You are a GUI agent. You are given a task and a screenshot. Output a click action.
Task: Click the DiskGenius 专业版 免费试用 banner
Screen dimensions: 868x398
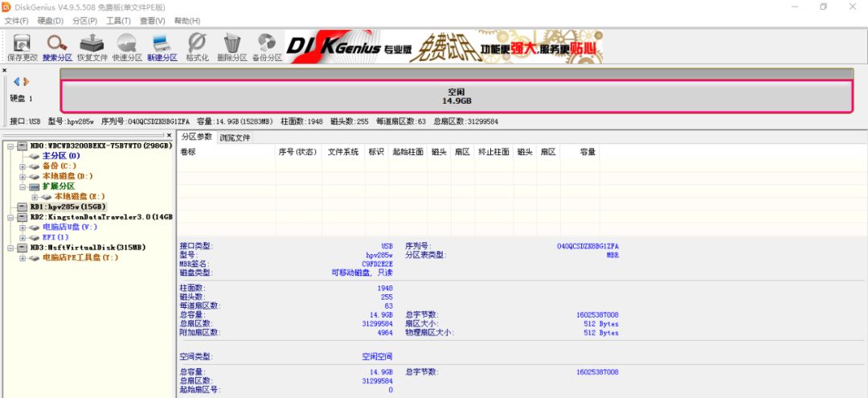tap(444, 47)
